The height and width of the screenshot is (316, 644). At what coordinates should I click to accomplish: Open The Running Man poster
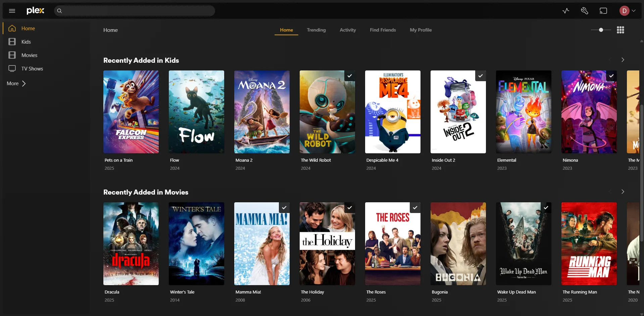pos(589,244)
